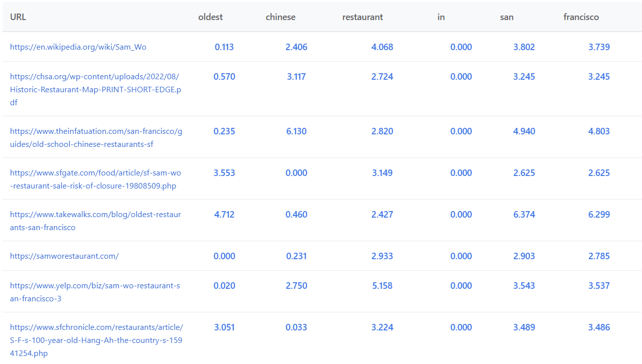Select value 6.299 in takewalks row

599,215
